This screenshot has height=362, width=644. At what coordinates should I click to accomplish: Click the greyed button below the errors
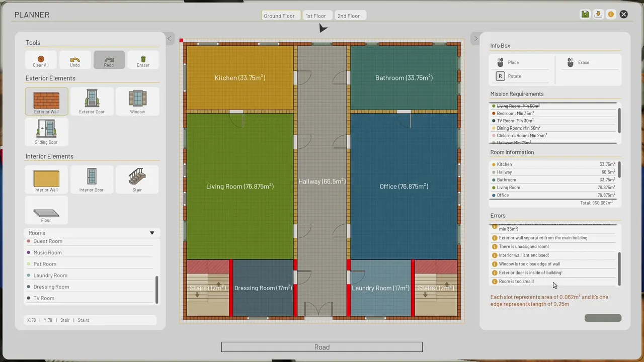(x=603, y=318)
